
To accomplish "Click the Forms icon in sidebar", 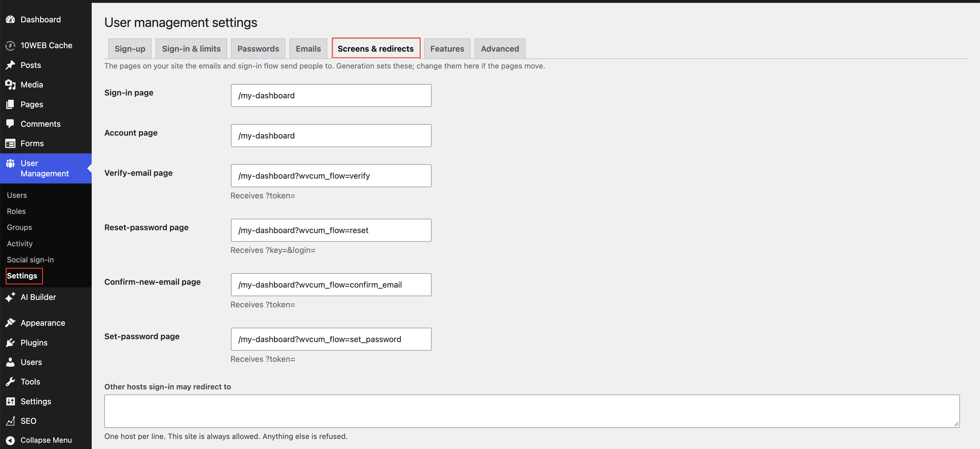I will click(10, 143).
